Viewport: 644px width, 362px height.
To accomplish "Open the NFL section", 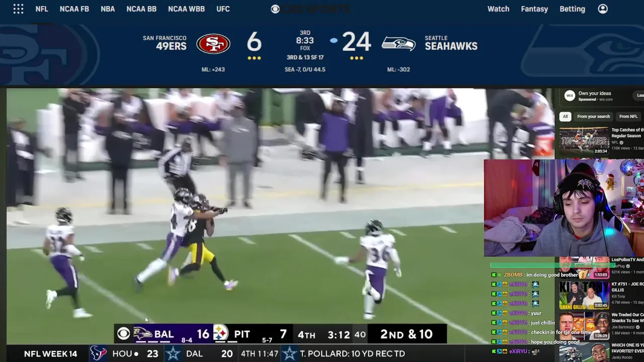I will tap(42, 9).
